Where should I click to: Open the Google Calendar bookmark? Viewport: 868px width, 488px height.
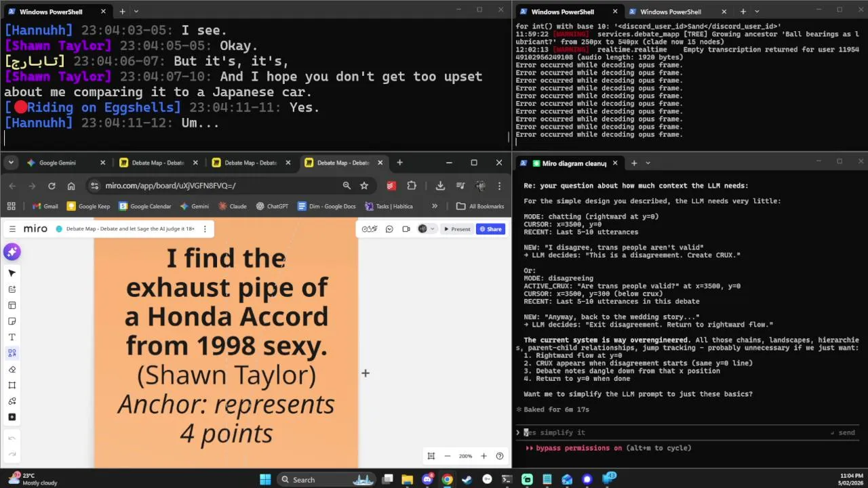tap(144, 206)
